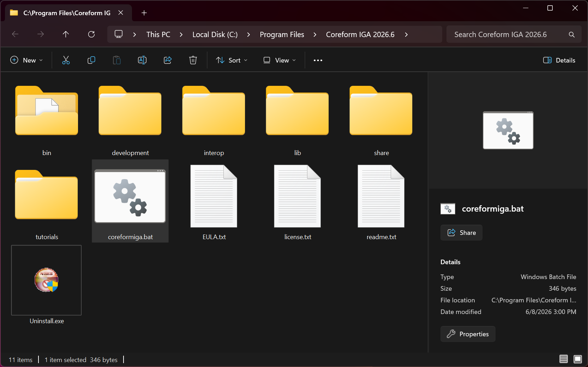Select the Uninstall.exe file
Screen dimensions: 588x367
[x=47, y=285]
